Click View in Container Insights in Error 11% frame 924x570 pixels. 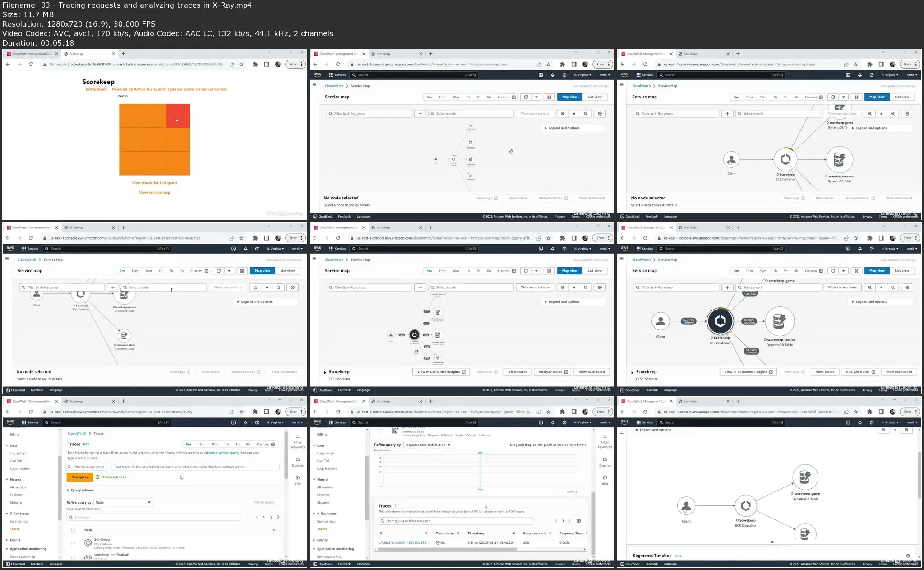748,372
